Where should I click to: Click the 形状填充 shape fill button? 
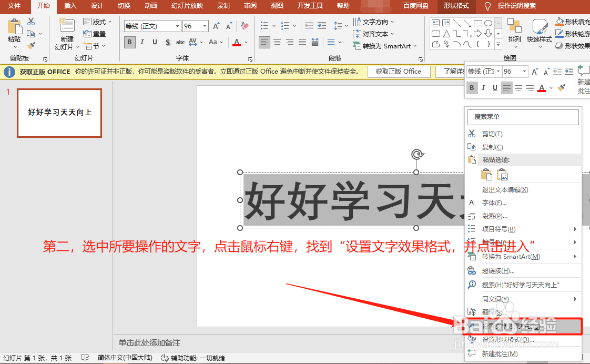573,22
